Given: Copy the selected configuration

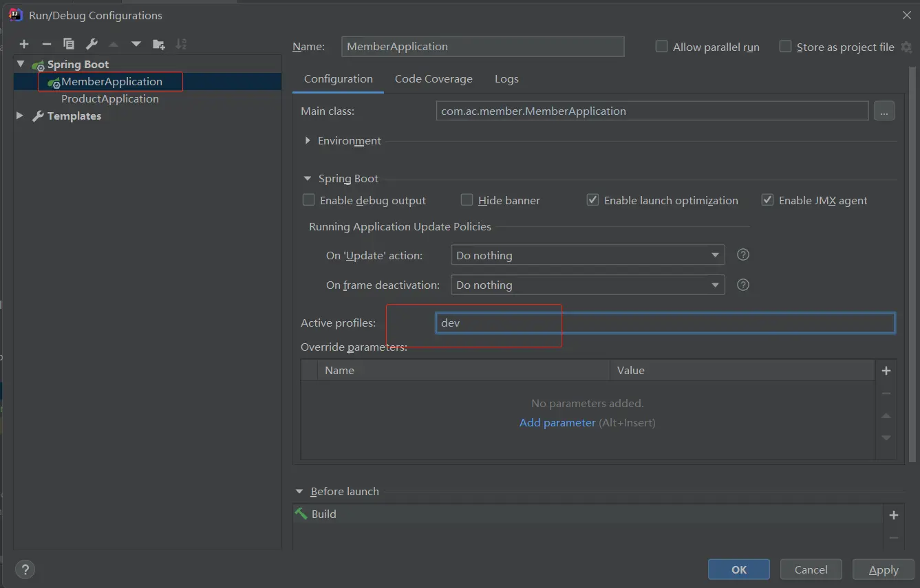Looking at the screenshot, I should [69, 44].
